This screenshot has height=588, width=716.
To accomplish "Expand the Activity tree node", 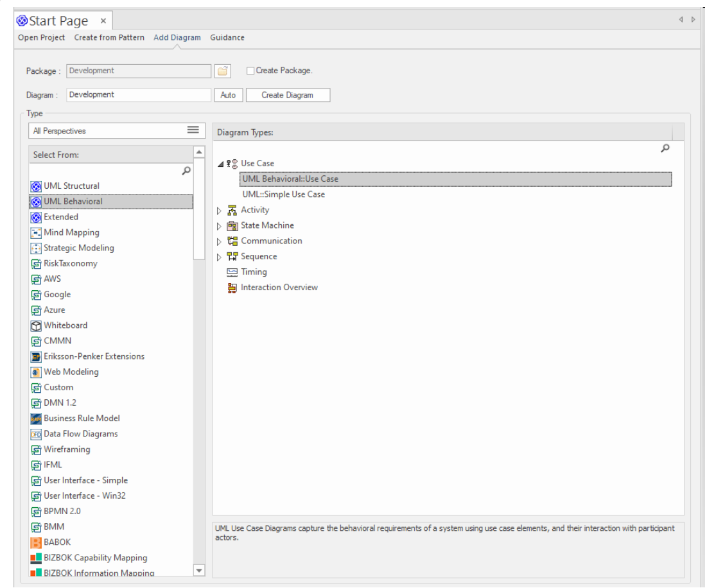I will point(219,211).
